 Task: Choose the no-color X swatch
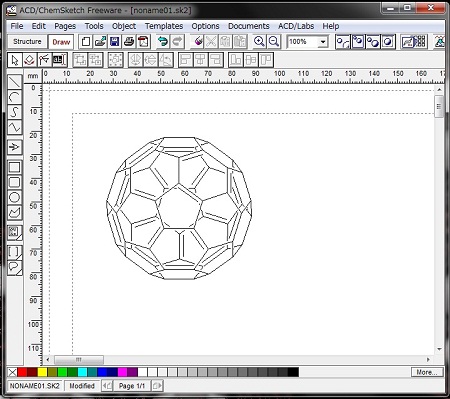[x=12, y=372]
